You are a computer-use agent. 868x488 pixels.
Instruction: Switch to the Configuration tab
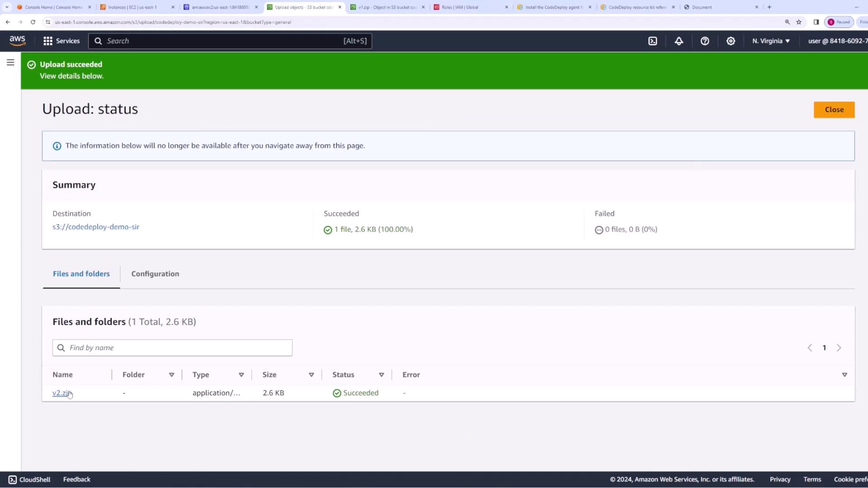[155, 274]
